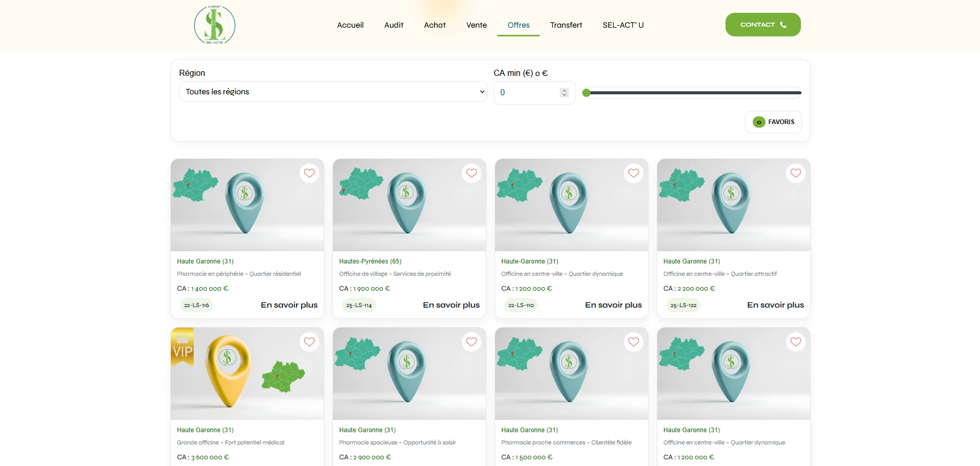Click the 22-LS-110 reference badge
This screenshot has height=466, width=980.
[x=521, y=305]
